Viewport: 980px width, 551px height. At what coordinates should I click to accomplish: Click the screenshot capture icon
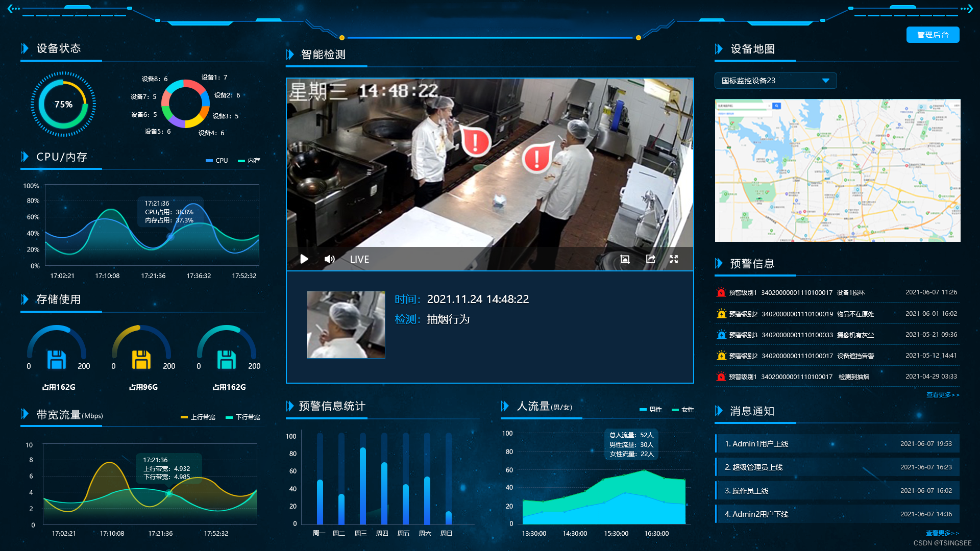[x=625, y=258]
